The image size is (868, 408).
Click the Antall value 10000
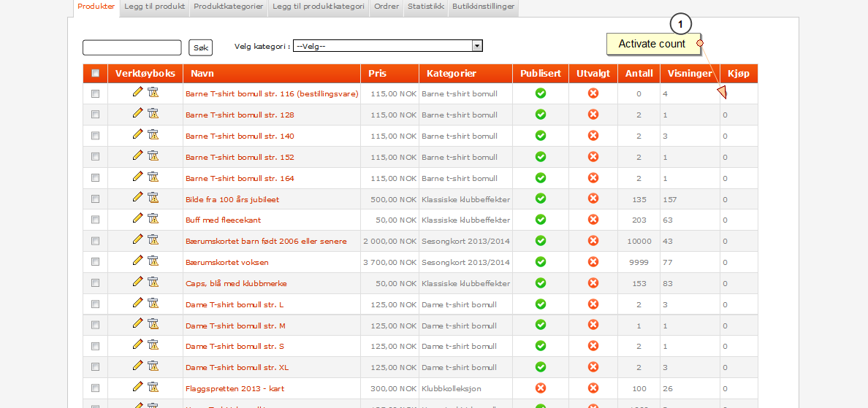[x=639, y=241]
